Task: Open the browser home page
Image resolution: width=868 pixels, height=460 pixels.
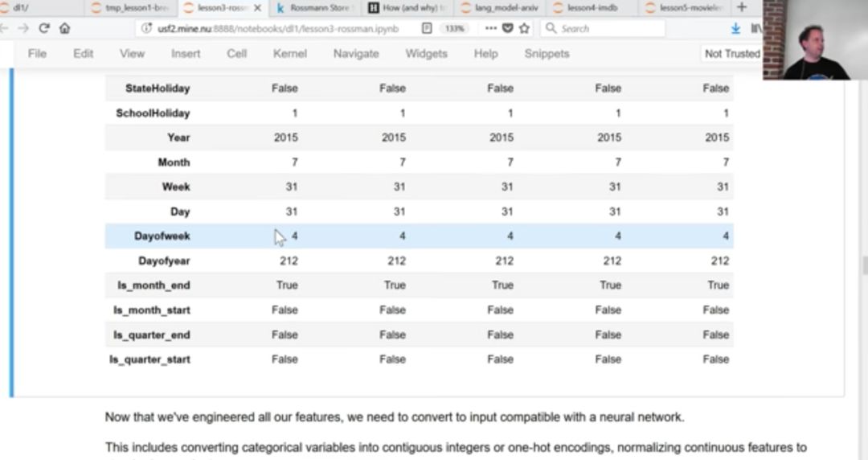Action: point(65,28)
